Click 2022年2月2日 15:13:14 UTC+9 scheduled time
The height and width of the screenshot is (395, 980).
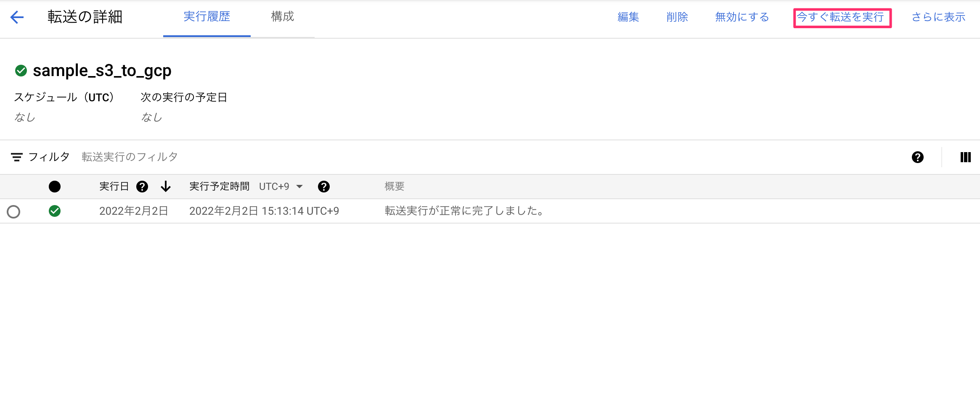264,211
